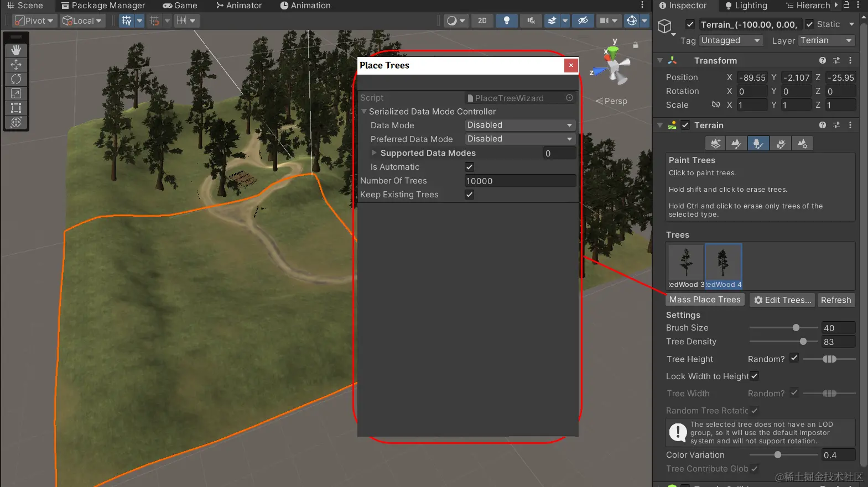Lock the Inspector panel

(846, 5)
